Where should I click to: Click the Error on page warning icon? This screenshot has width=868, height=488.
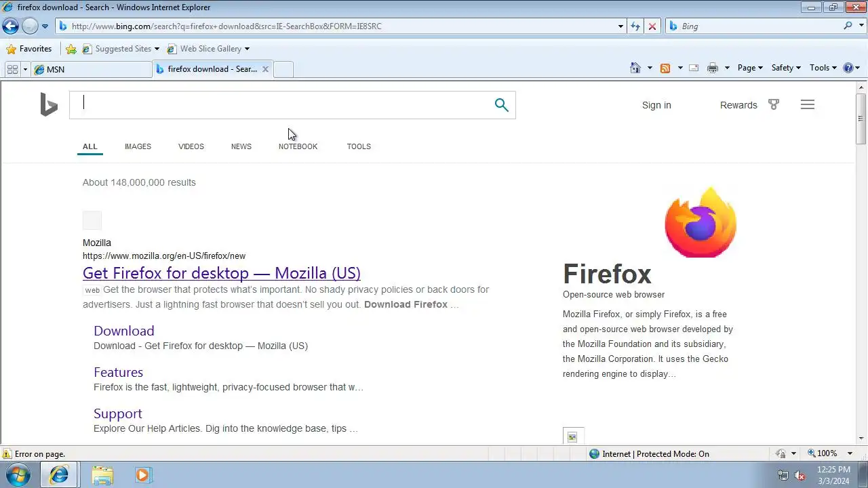6,454
